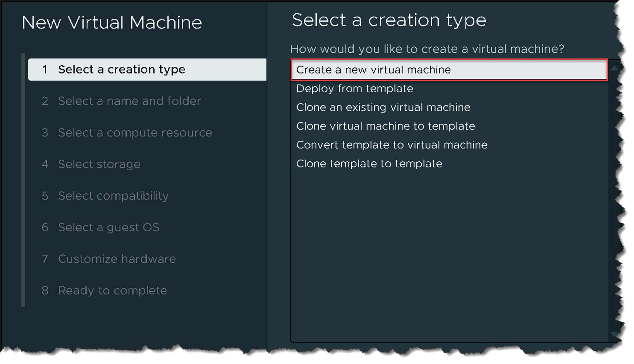The width and height of the screenshot is (634, 364).
Task: Open step 4 Select storage
Action: [99, 164]
